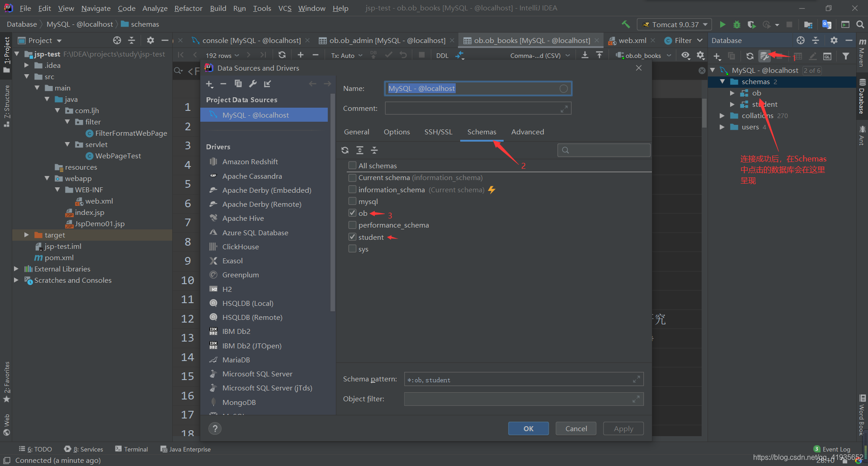Open the Tomcat 9.0.37 run configuration dropdown
This screenshot has height=466, width=868.
pyautogui.click(x=675, y=24)
